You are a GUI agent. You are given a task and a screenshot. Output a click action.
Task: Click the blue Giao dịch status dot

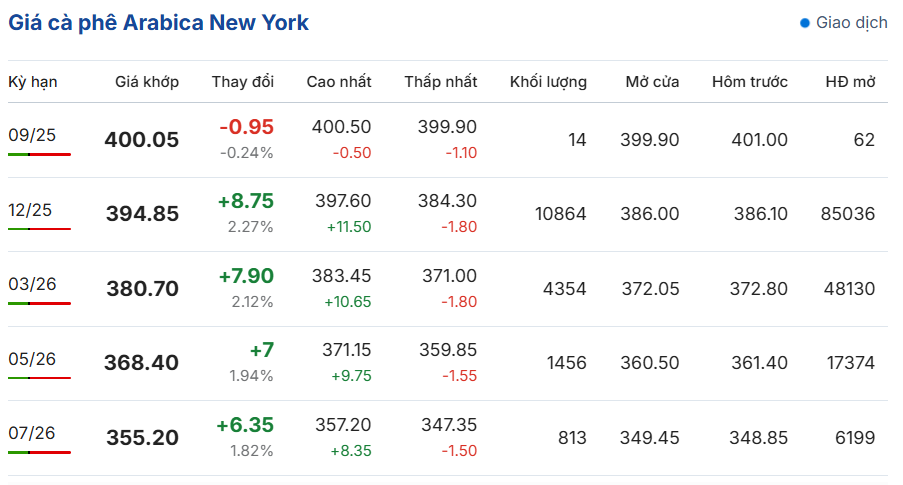(805, 23)
